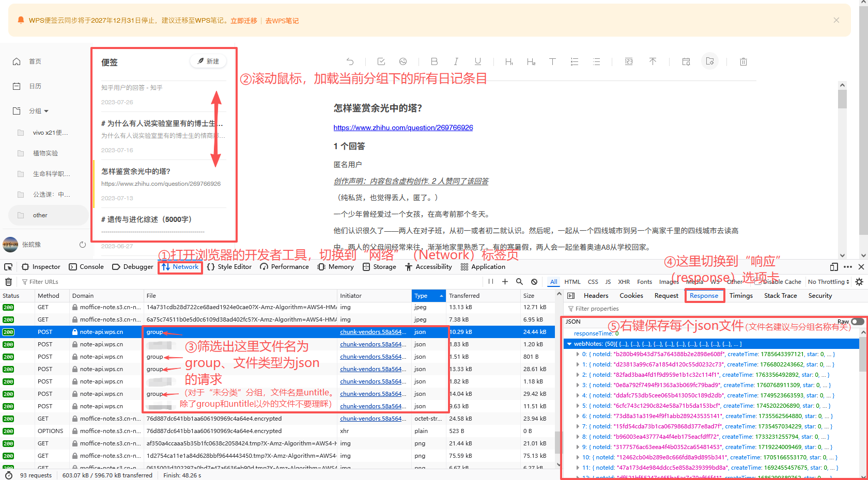Open the Cookies tab in details pane
Image resolution: width=868 pixels, height=480 pixels.
pos(631,296)
